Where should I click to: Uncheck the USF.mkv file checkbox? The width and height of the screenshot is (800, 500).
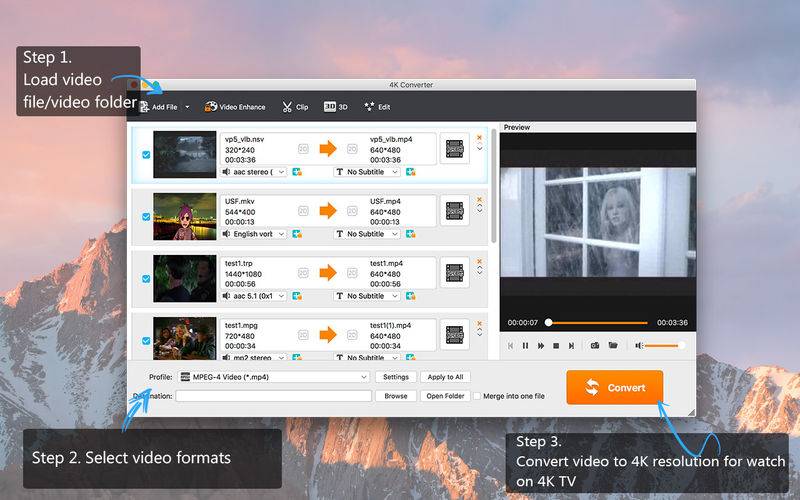tap(146, 217)
